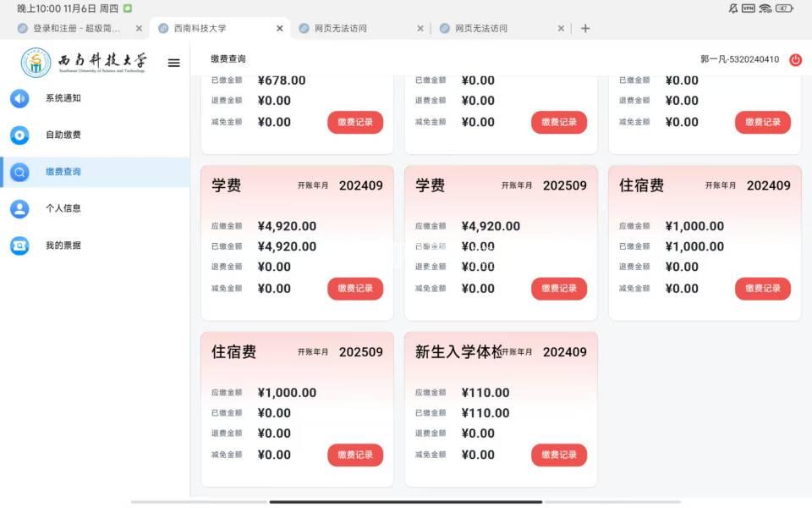Click the red logout power icon
Image resolution: width=812 pixels, height=508 pixels.
(x=795, y=59)
